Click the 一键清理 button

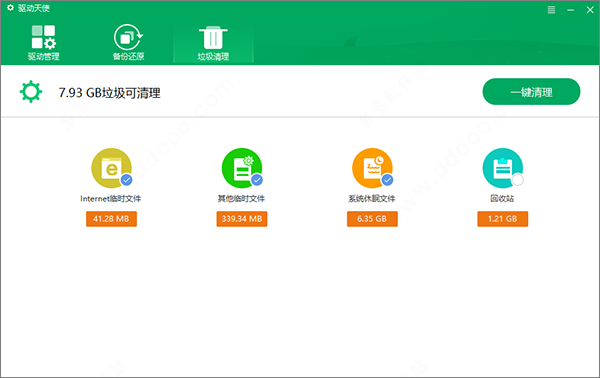[x=531, y=91]
